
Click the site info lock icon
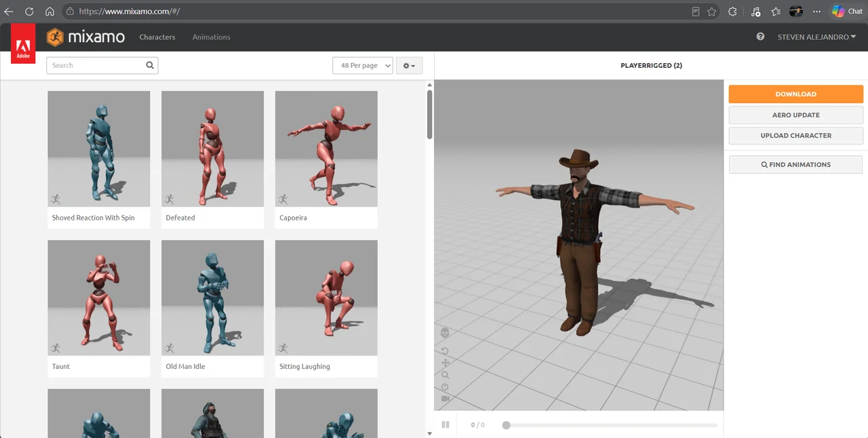tap(70, 12)
